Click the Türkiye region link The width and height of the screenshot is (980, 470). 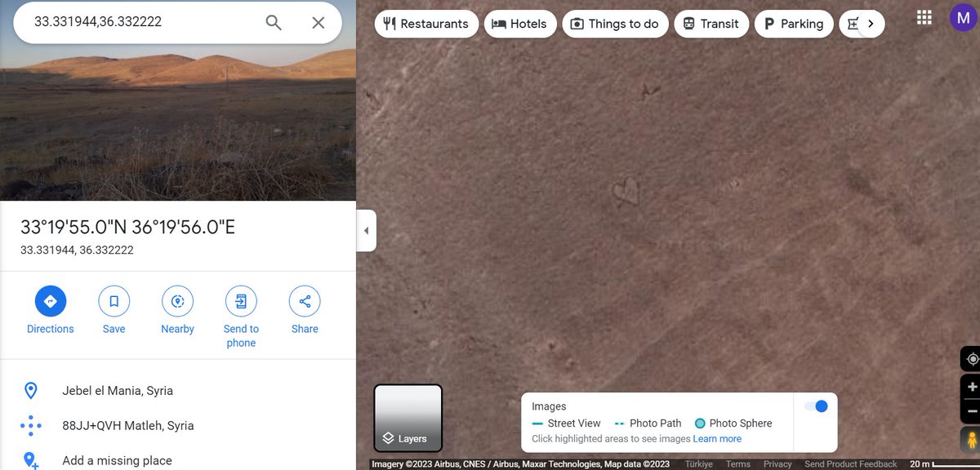699,464
